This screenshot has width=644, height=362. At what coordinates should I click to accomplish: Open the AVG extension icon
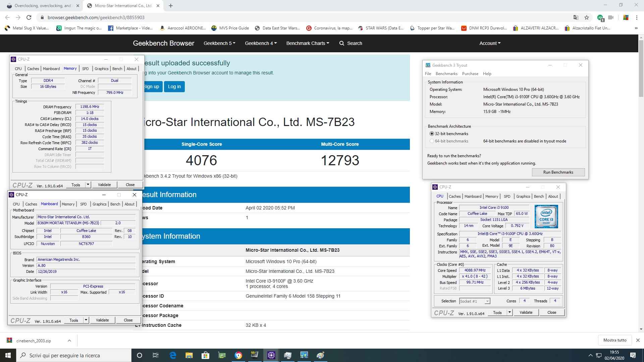pos(626,17)
